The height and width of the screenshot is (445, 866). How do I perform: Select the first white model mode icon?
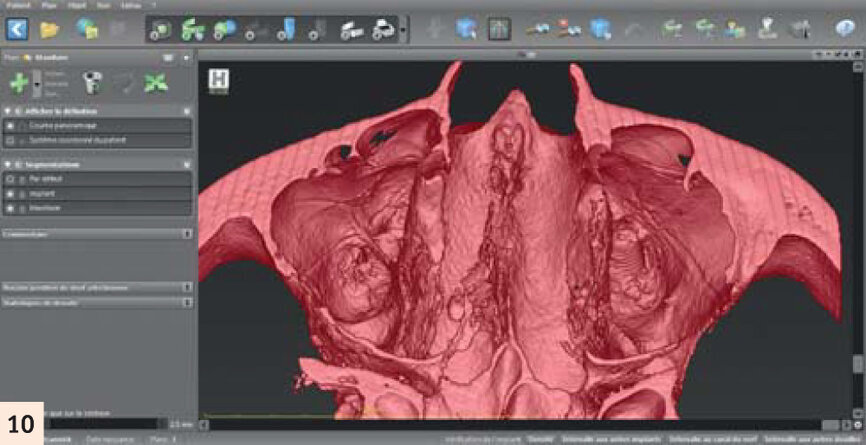[351, 29]
